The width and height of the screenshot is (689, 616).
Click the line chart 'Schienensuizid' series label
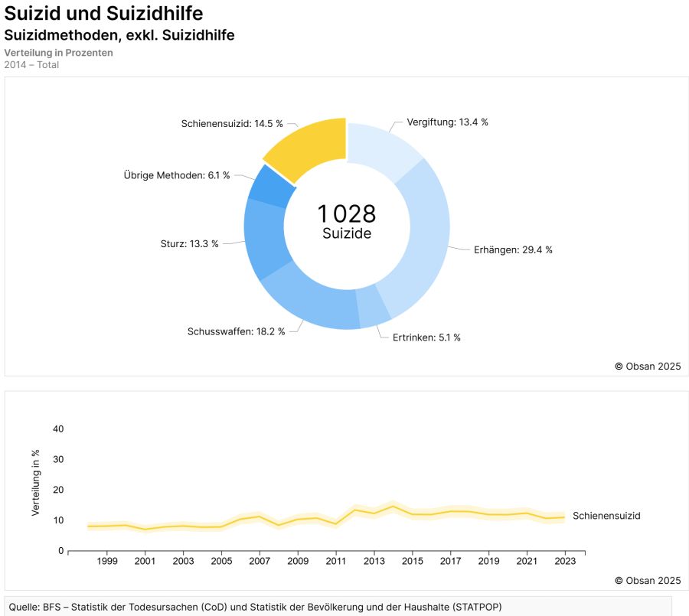(606, 516)
